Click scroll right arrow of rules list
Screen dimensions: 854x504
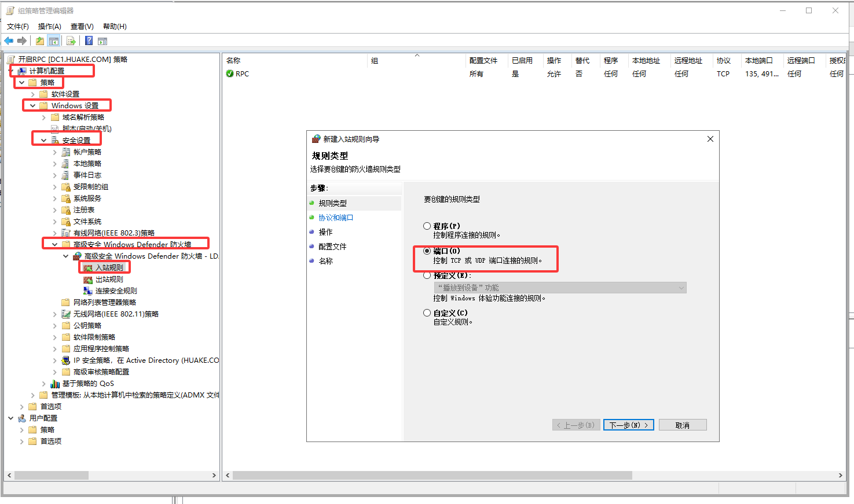click(x=840, y=475)
